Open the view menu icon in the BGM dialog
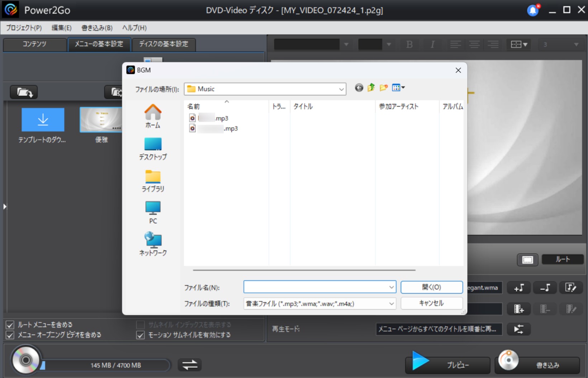Viewport: 588px width, 378px height. click(398, 88)
